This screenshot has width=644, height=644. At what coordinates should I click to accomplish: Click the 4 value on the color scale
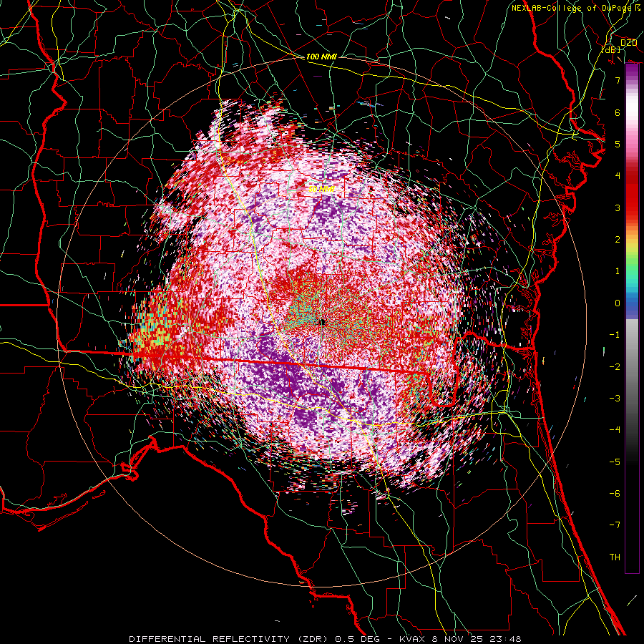618,176
